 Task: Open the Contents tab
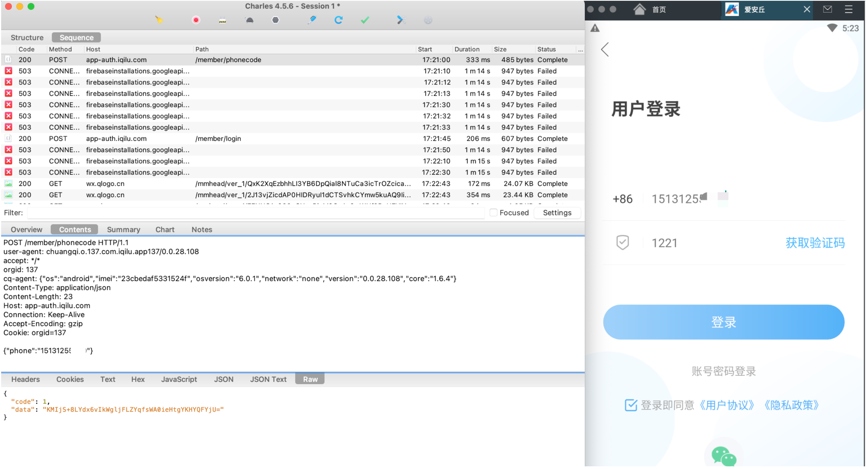(x=75, y=230)
